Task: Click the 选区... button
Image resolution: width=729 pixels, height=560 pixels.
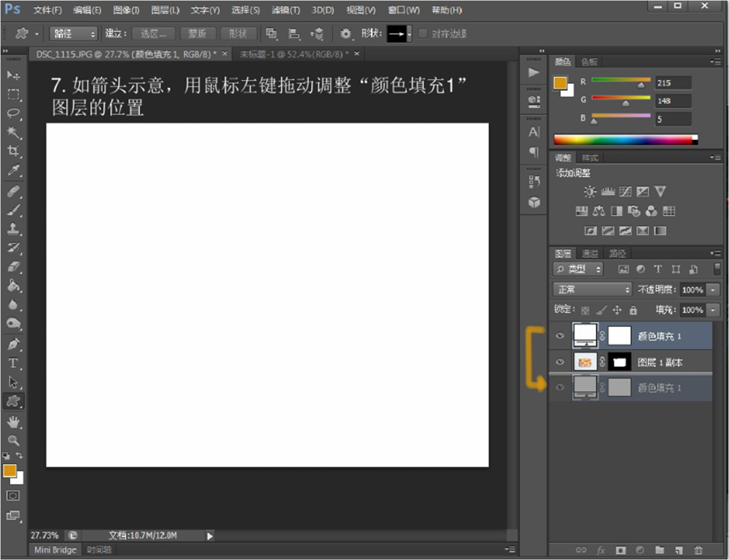Action: click(153, 34)
